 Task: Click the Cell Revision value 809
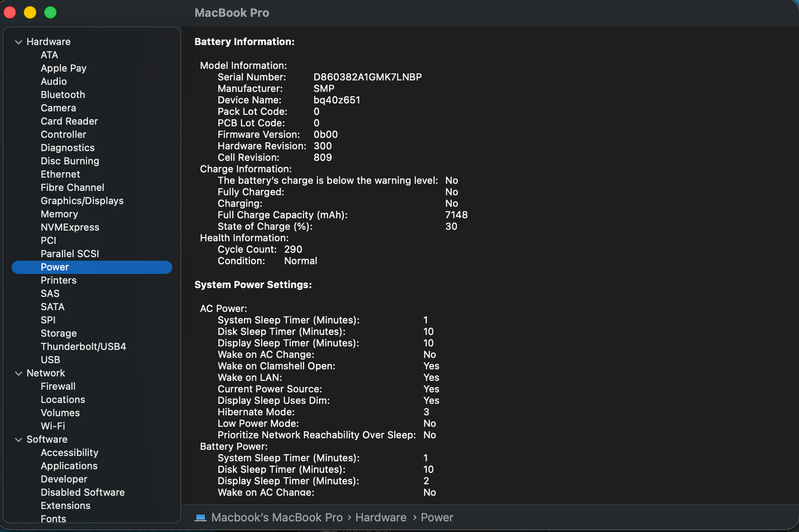click(x=323, y=158)
